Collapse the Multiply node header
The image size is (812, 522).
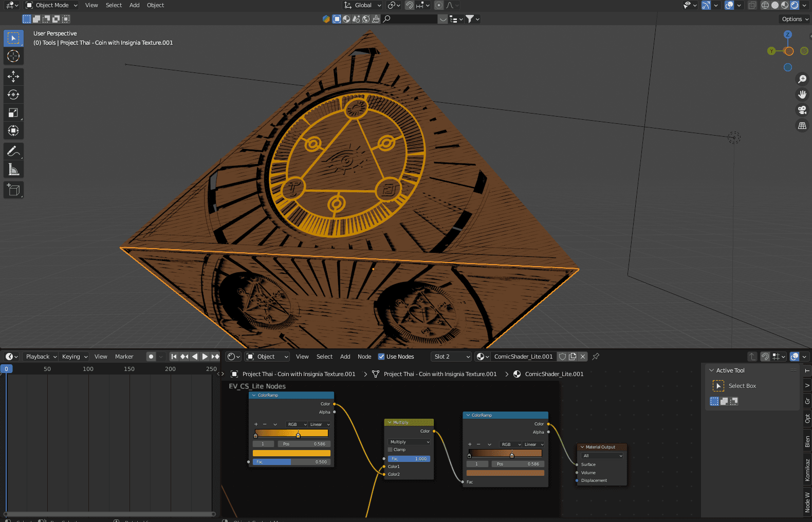point(390,422)
